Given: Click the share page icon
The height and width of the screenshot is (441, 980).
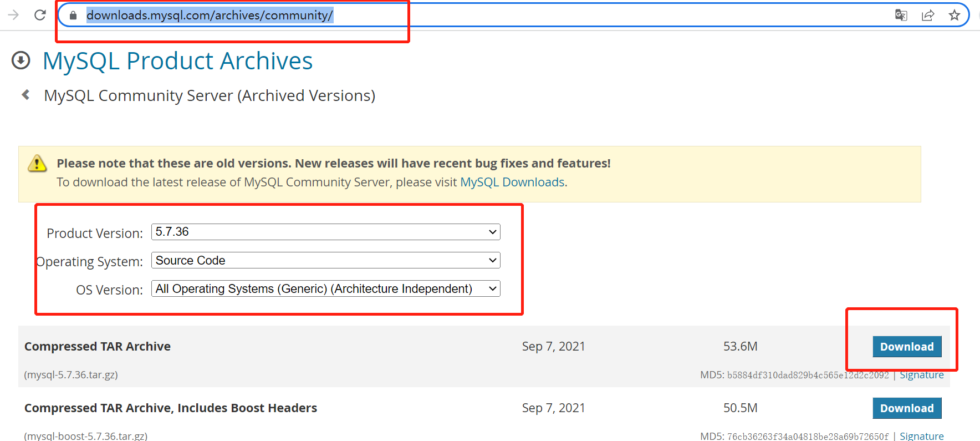Looking at the screenshot, I should (x=928, y=15).
